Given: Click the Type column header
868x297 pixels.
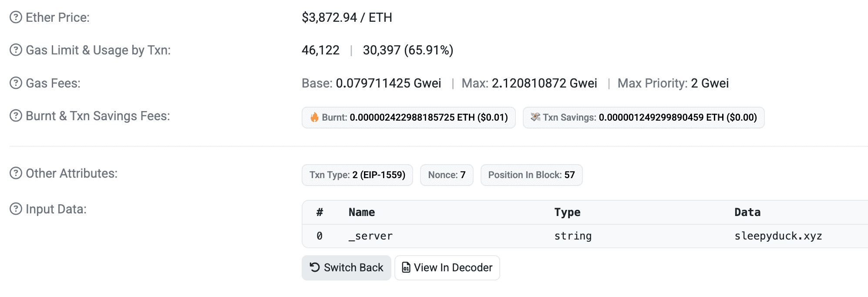Looking at the screenshot, I should coord(567,213).
